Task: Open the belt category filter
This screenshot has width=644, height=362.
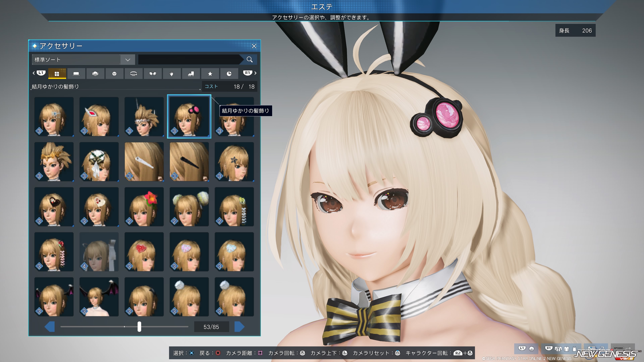Action: click(133, 73)
